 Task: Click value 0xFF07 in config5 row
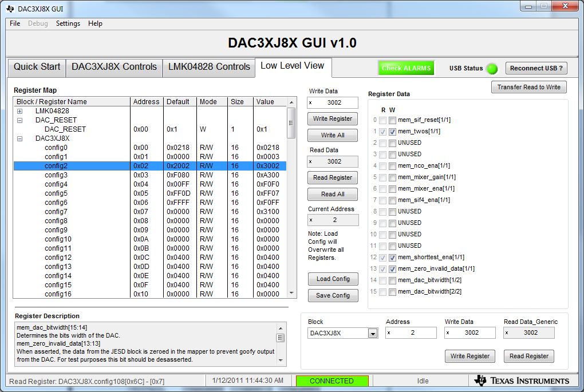(x=268, y=193)
